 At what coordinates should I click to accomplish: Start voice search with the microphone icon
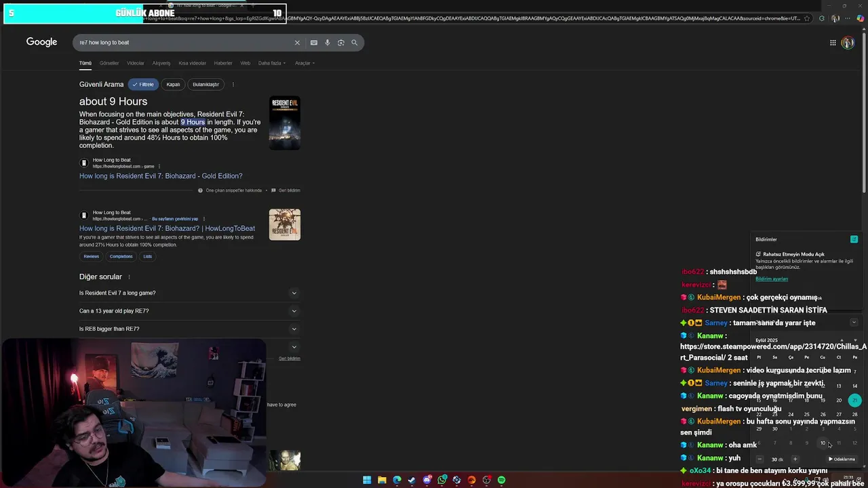[x=328, y=43]
